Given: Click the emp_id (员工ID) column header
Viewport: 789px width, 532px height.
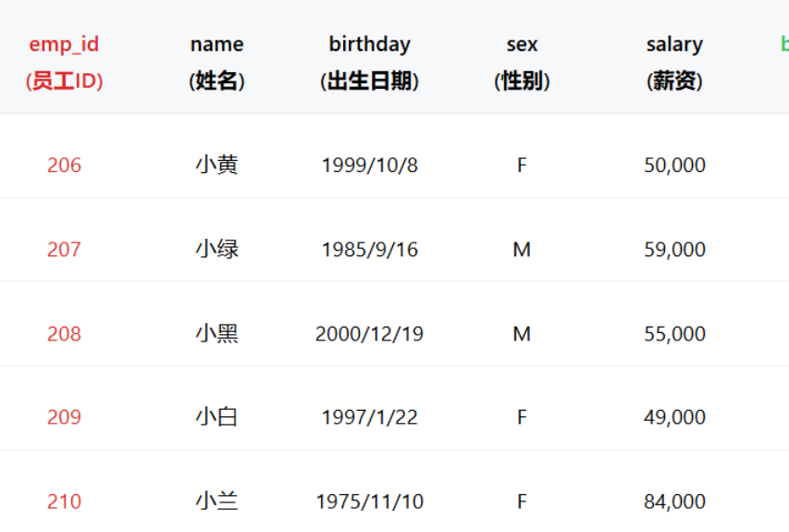Looking at the screenshot, I should pyautogui.click(x=64, y=62).
